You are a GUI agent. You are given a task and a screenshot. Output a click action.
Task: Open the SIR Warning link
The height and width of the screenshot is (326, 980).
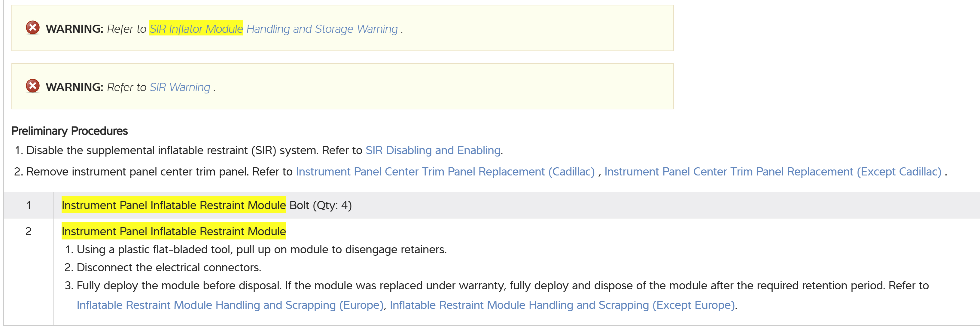(180, 87)
